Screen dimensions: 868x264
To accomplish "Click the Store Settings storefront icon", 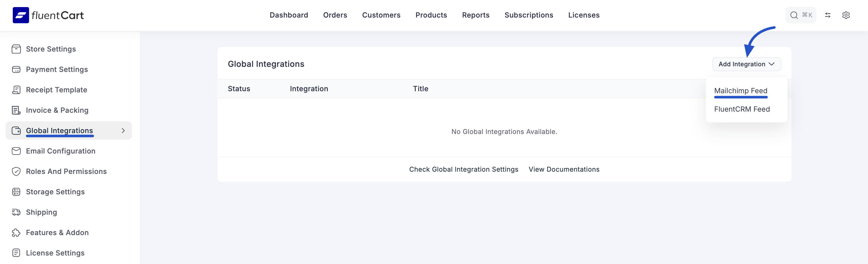I will (x=16, y=49).
